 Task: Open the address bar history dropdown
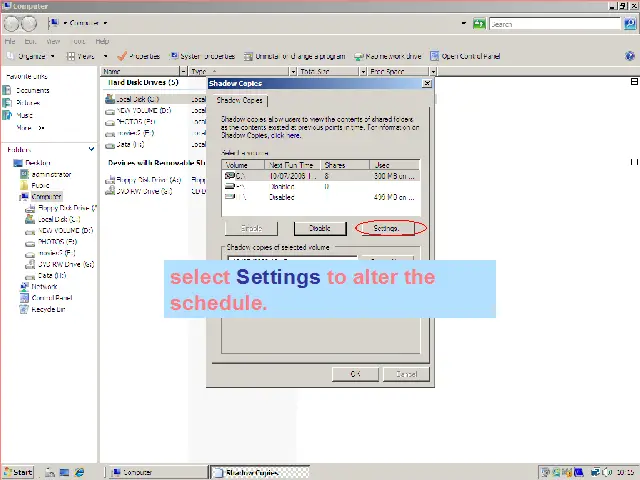point(464,23)
